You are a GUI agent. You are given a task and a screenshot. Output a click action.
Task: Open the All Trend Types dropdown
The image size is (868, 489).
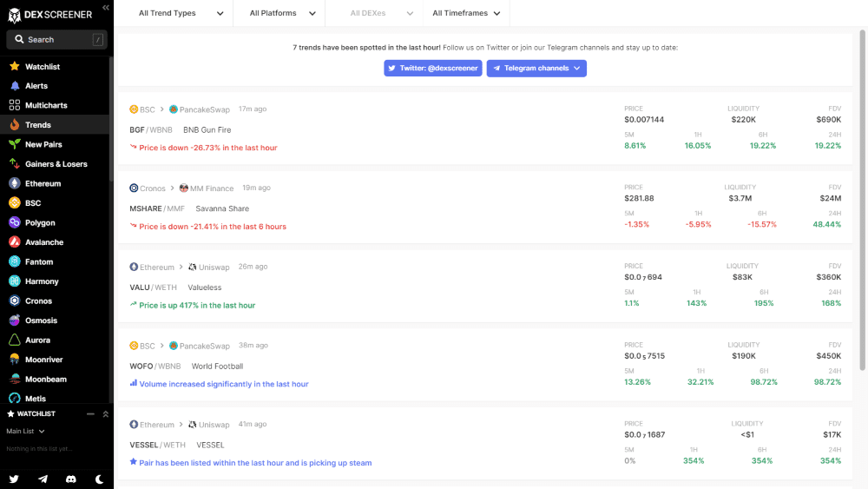(181, 13)
